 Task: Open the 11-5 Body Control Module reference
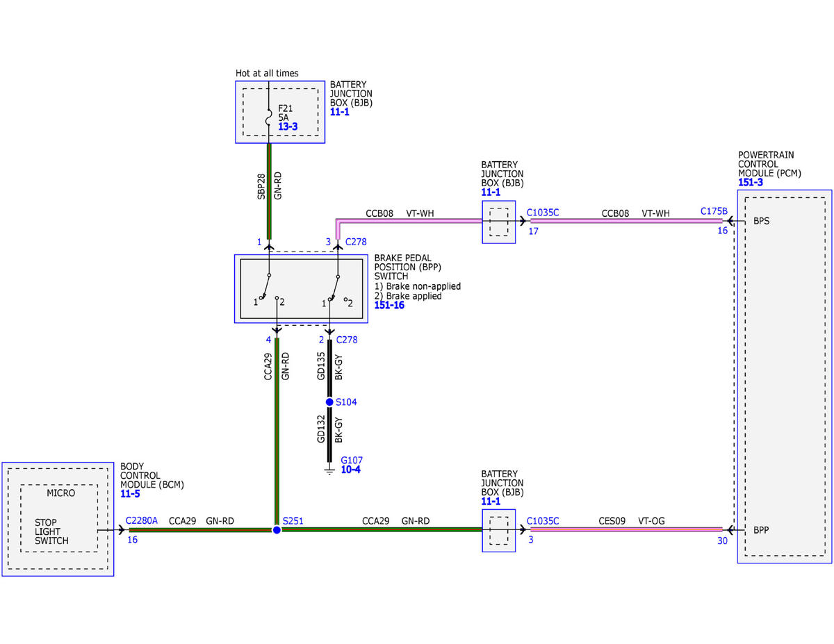click(x=130, y=494)
